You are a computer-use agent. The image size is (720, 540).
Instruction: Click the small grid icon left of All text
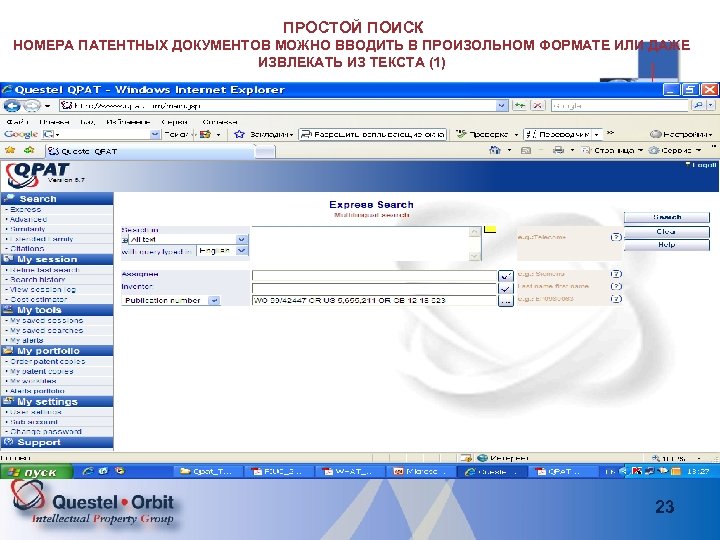(x=124, y=240)
